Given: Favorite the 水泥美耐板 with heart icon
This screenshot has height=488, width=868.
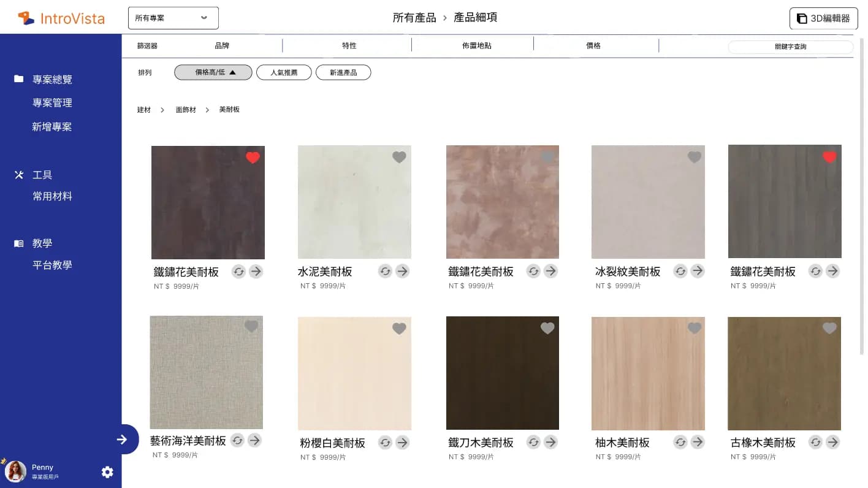Looking at the screenshot, I should 399,158.
